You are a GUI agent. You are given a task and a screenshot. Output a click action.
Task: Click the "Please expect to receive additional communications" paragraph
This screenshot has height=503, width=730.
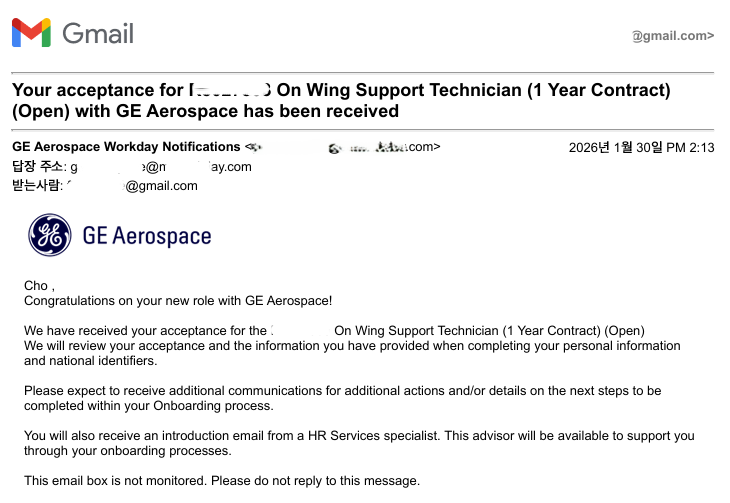click(342, 398)
